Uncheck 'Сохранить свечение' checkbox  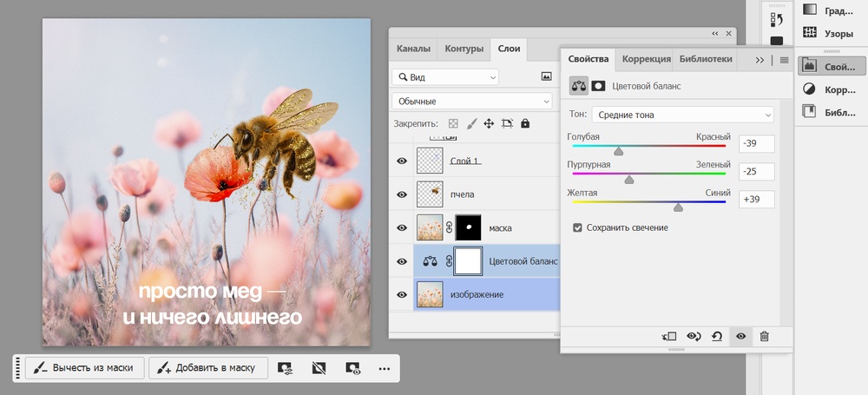(578, 227)
